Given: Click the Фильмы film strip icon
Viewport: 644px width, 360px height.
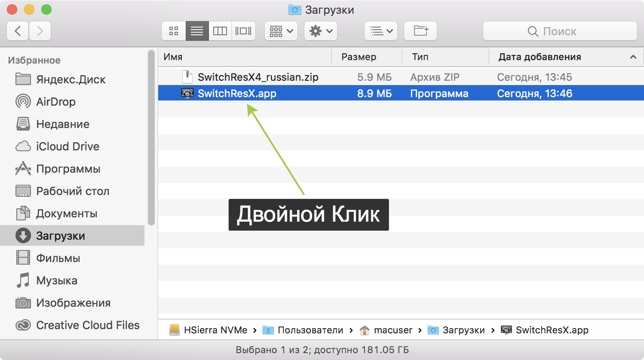Looking at the screenshot, I should [23, 258].
